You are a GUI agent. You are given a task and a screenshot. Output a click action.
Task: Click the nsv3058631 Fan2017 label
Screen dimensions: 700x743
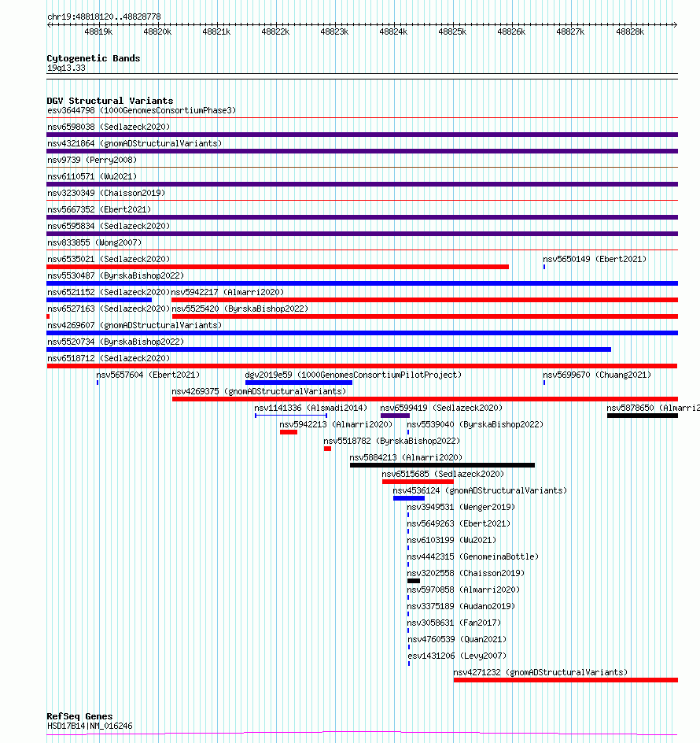454,623
